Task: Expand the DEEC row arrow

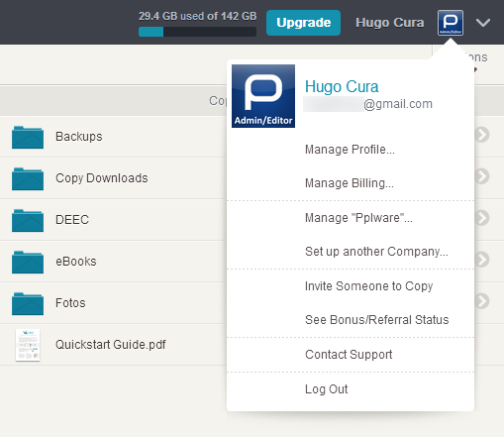Action: click(482, 218)
